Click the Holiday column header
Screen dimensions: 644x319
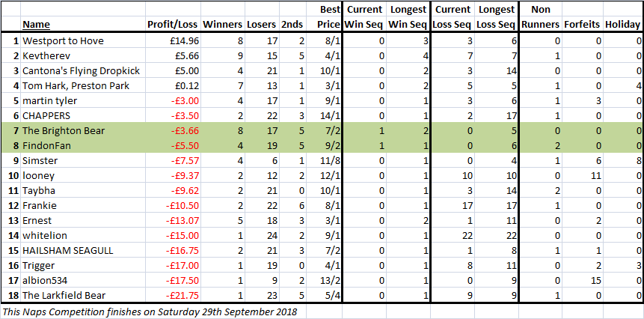[x=622, y=25]
